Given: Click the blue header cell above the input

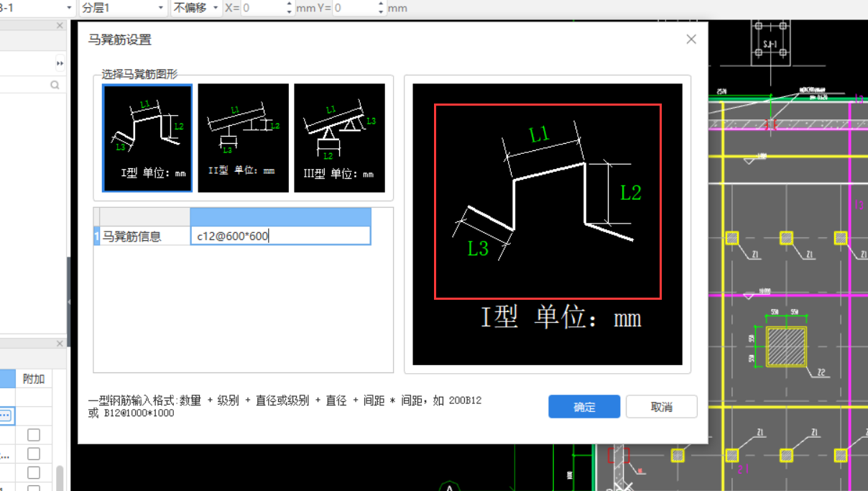Looking at the screenshot, I should pos(280,217).
